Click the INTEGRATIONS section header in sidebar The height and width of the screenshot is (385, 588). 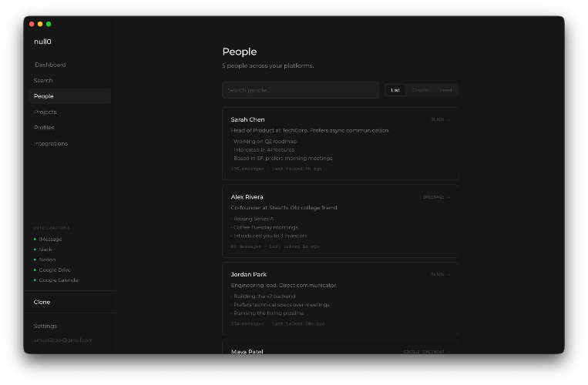coord(52,228)
